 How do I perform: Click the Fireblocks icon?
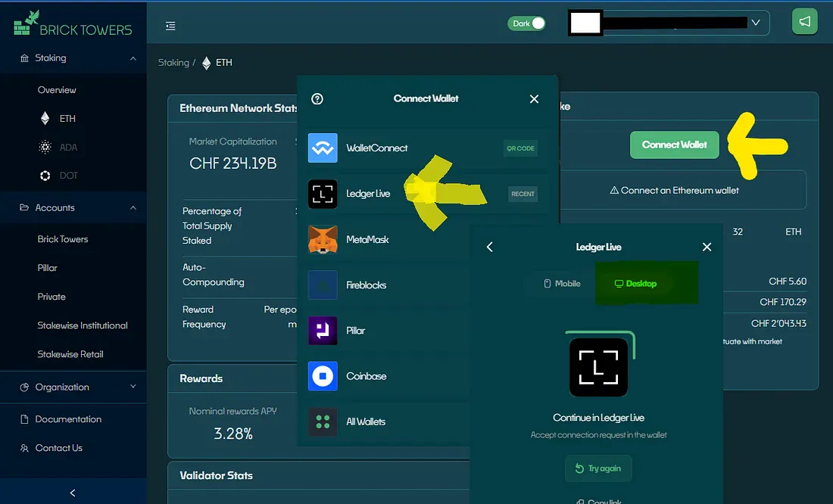tap(323, 285)
